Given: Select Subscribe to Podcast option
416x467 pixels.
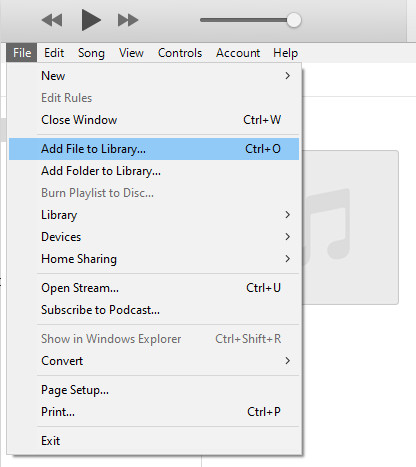Looking at the screenshot, I should point(154,310).
